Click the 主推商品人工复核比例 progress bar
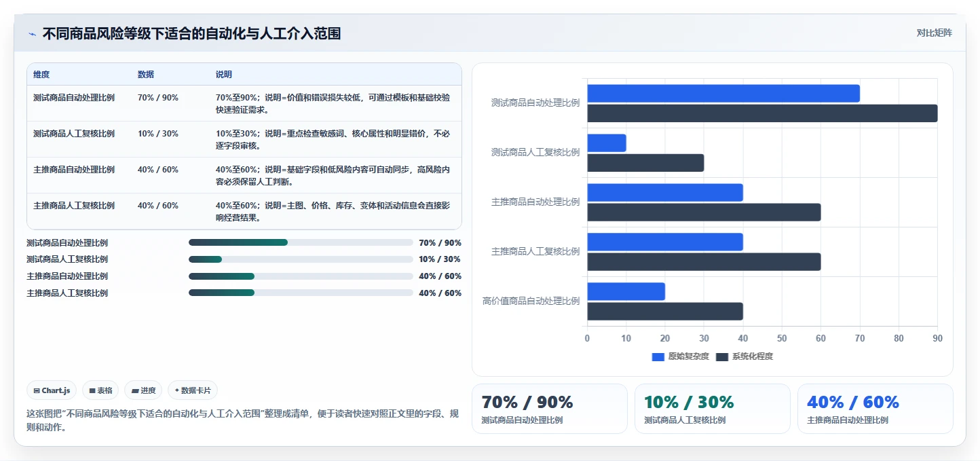980x461 pixels. point(301,293)
